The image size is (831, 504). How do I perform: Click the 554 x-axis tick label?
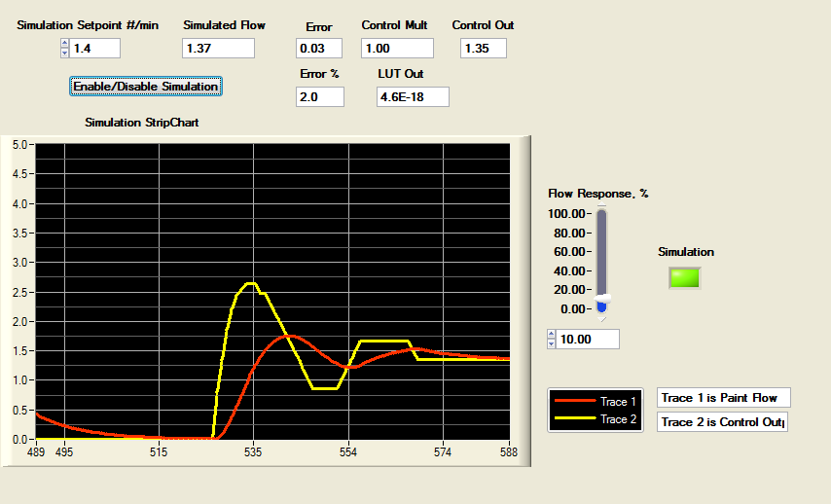pos(348,452)
